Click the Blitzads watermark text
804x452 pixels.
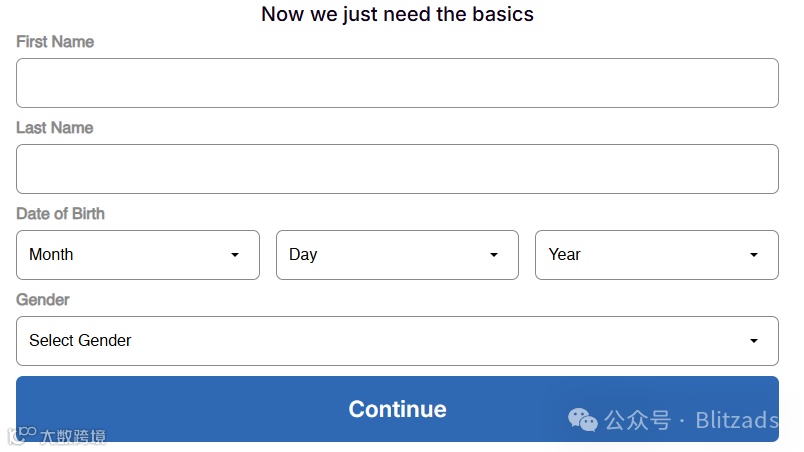click(x=737, y=420)
